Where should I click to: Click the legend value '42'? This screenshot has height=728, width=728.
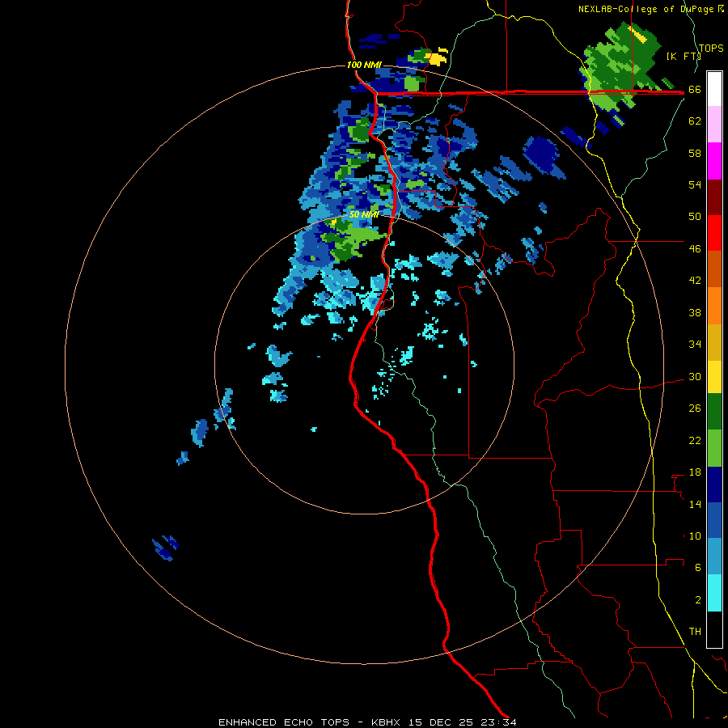[695, 281]
